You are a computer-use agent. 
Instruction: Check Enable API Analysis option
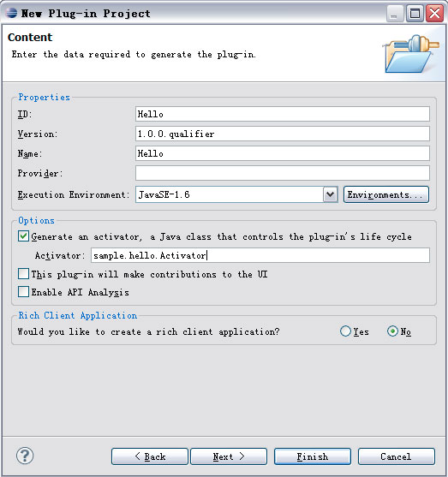(x=23, y=292)
